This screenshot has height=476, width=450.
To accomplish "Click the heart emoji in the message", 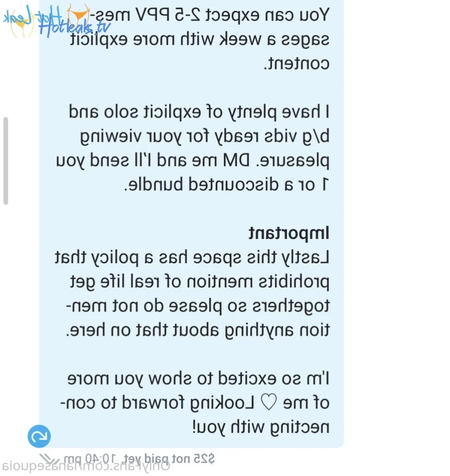I will click(x=269, y=403).
